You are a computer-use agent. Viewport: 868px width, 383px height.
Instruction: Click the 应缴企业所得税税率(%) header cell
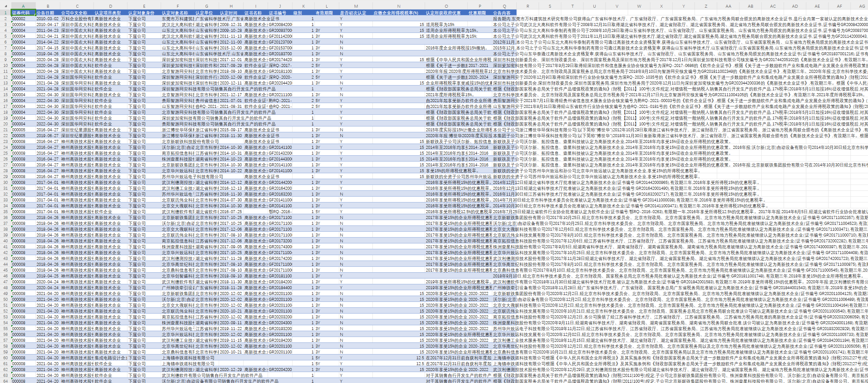(399, 13)
